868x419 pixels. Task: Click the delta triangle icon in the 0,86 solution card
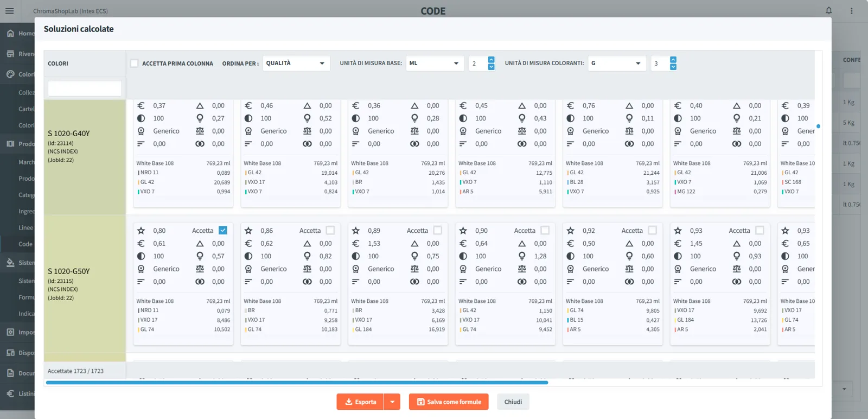click(307, 244)
